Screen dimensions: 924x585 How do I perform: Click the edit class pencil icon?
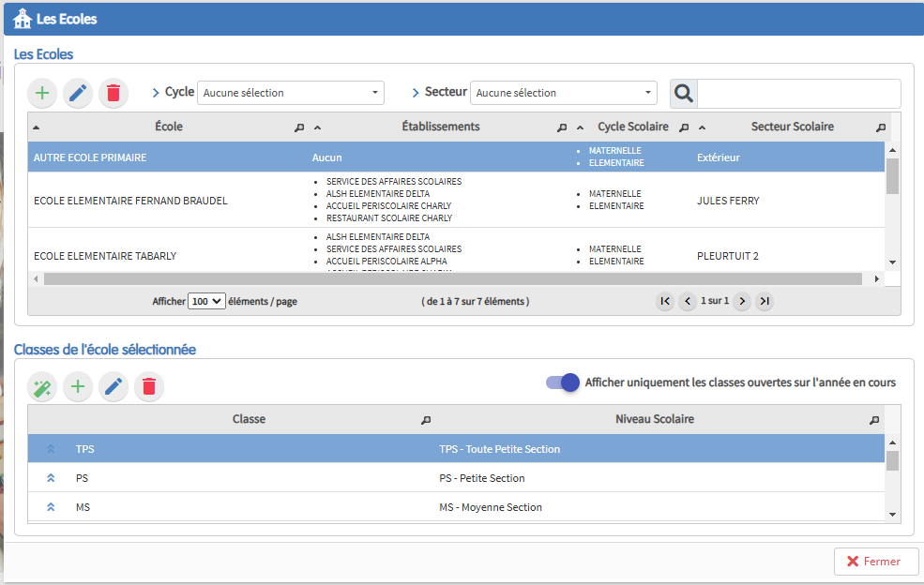click(x=114, y=386)
